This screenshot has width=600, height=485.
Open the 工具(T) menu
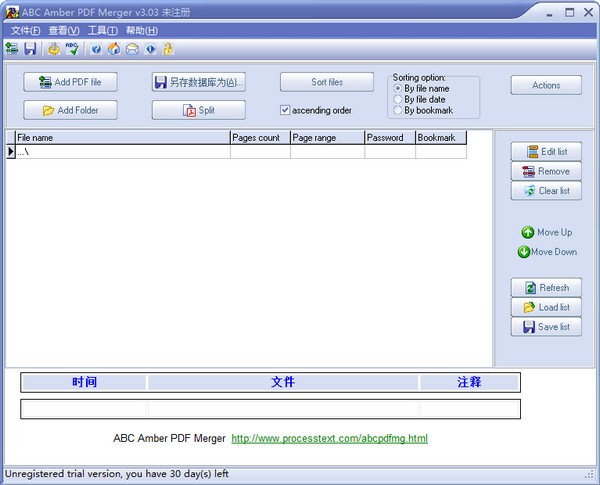click(x=103, y=31)
